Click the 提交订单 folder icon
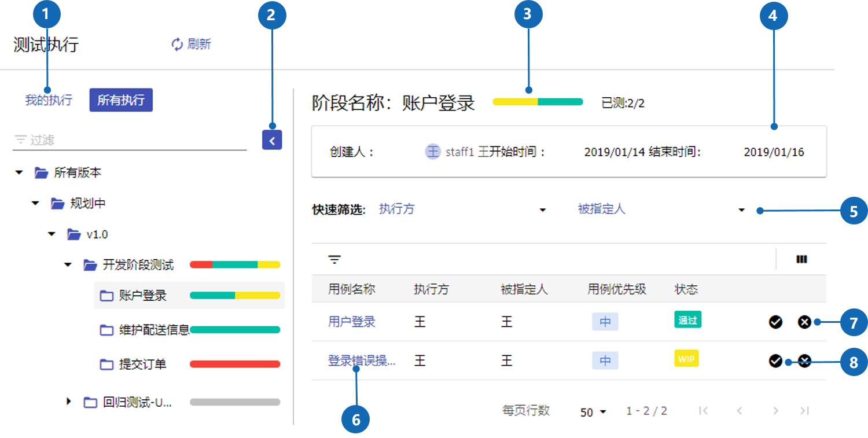This screenshot has width=868, height=438. [x=106, y=364]
